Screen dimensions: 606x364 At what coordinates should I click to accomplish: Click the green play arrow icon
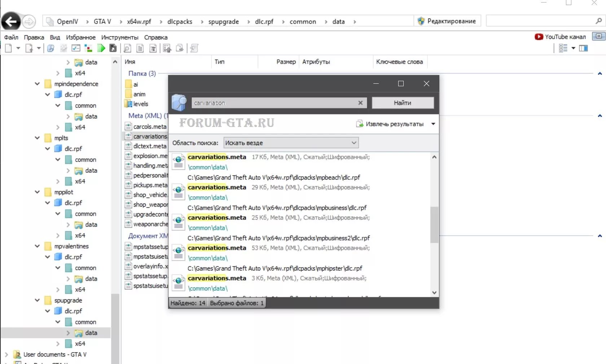pyautogui.click(x=101, y=48)
